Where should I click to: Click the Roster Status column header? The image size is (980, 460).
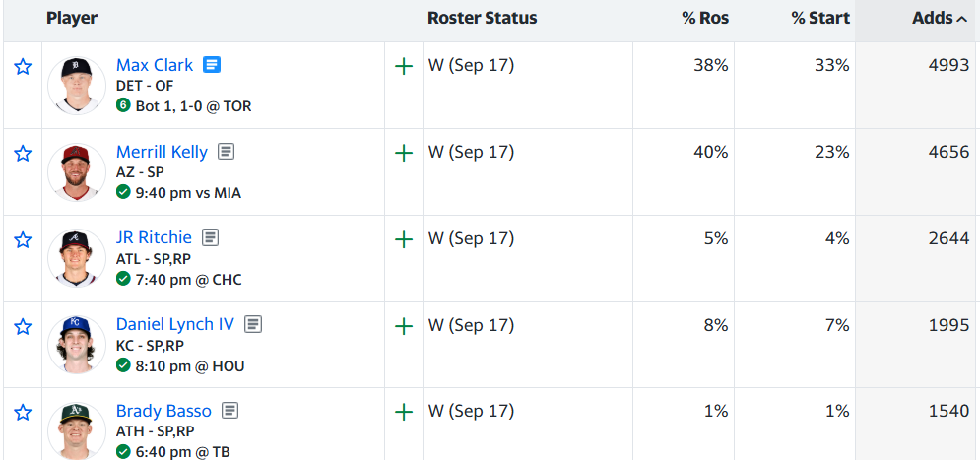[x=482, y=19]
